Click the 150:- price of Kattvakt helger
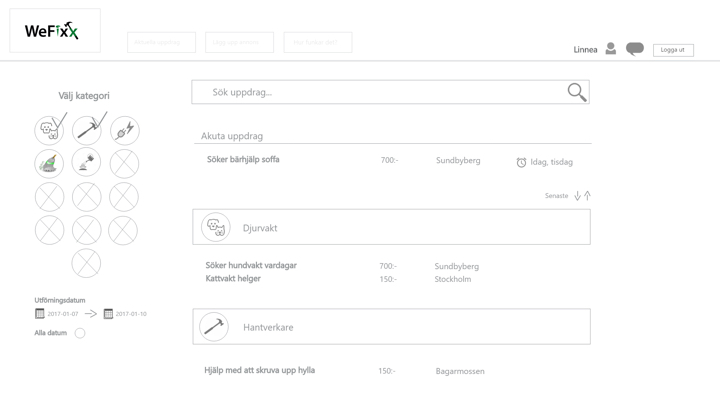 click(388, 279)
